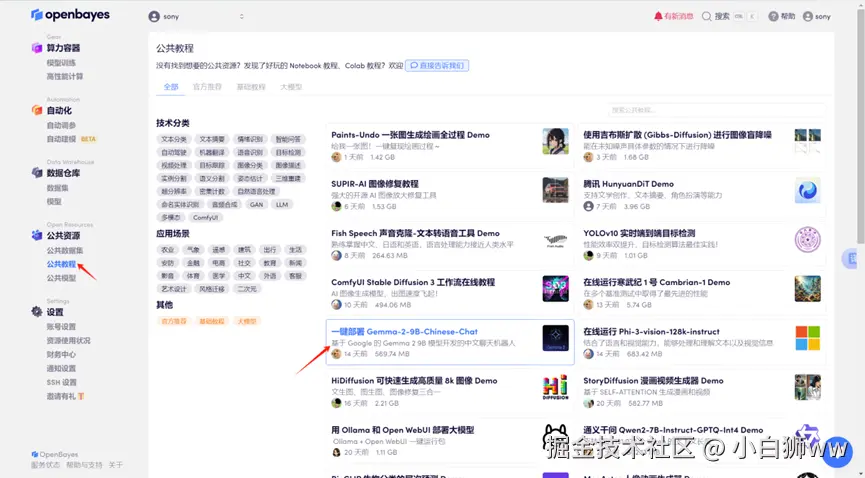Viewport: 865px width, 478px height.
Task: Open 资源使用状况 in the sidebar
Action: coord(68,341)
